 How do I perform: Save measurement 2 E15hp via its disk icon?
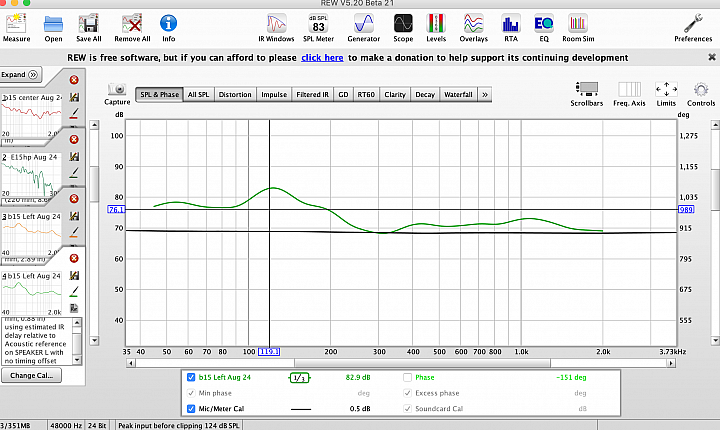74,157
